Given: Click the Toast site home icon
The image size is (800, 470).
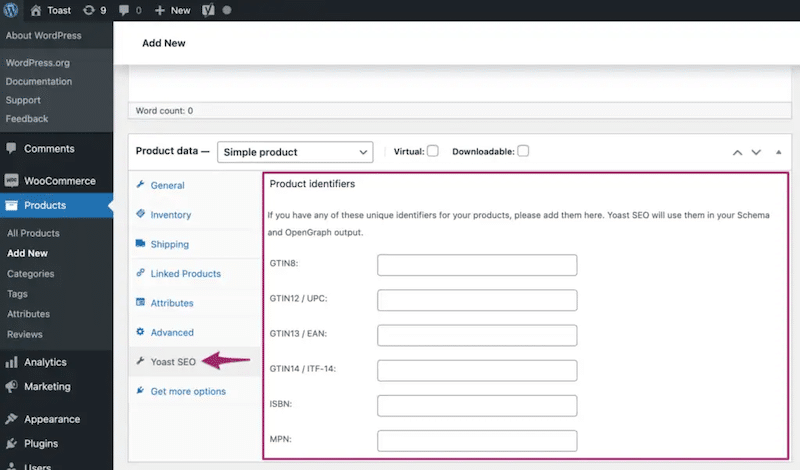Looking at the screenshot, I should 37,10.
